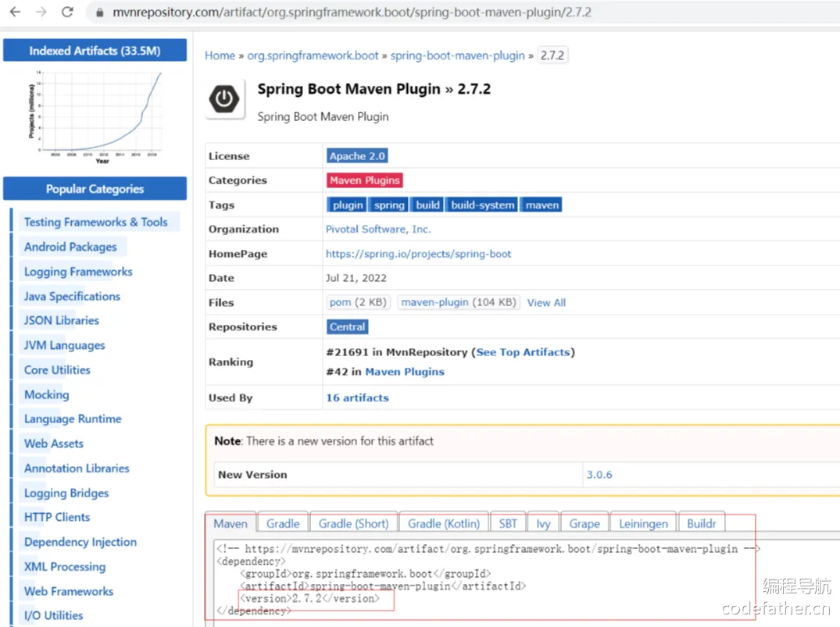Switch to the Gradle (Kotlin) tab
Screen dimensions: 840x627
point(444,523)
